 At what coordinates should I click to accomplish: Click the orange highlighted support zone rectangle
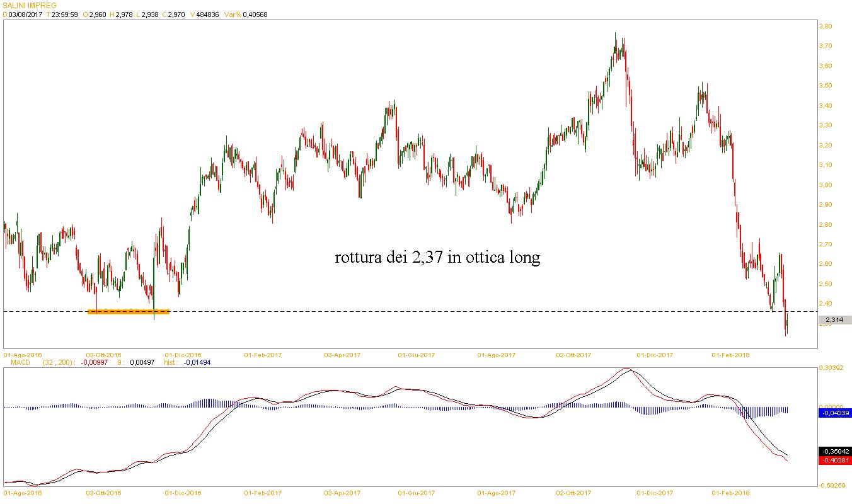(x=129, y=311)
